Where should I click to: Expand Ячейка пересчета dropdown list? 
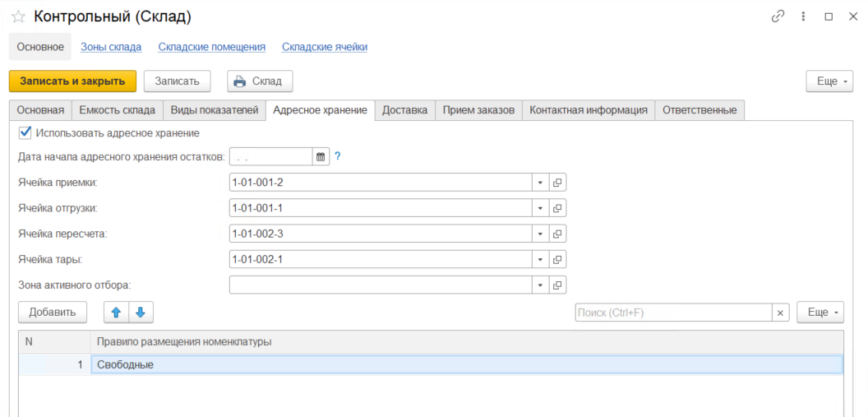(540, 234)
